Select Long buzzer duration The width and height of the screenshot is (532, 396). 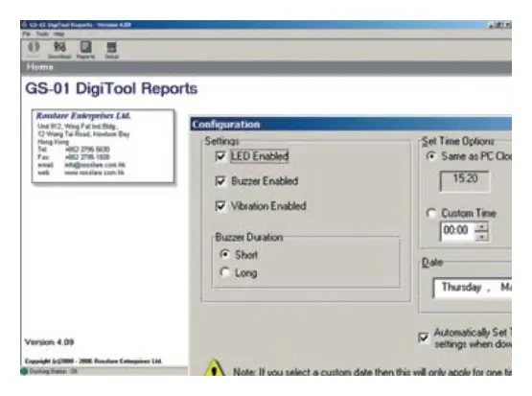pos(224,272)
